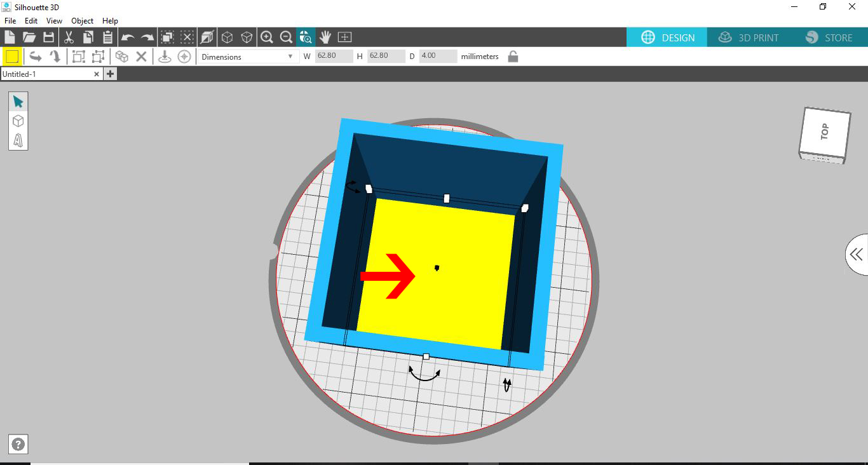
Task: Click the yellow square object
Action: 436,274
